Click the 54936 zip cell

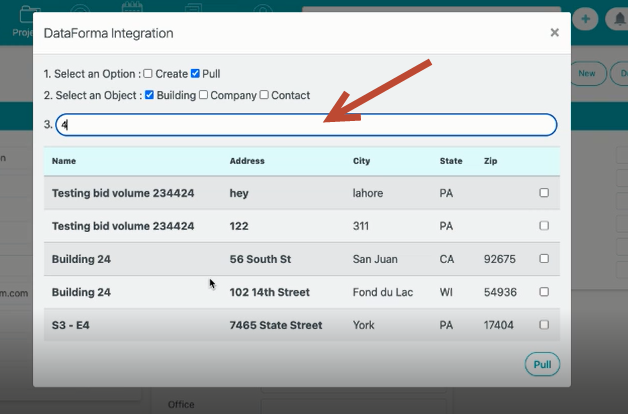pos(500,292)
